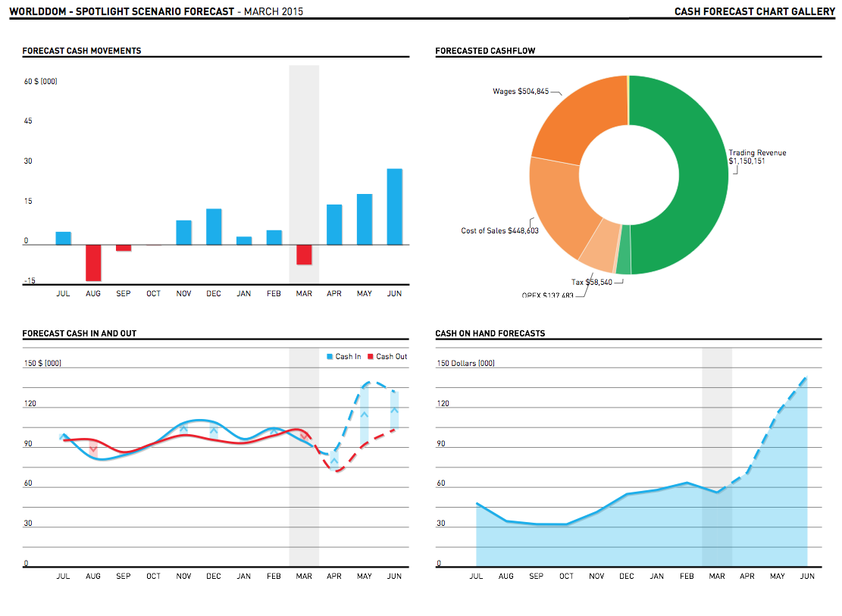The height and width of the screenshot is (616, 842).
Task: Click the '45' axis value in Cash Movements
Action: click(x=28, y=120)
